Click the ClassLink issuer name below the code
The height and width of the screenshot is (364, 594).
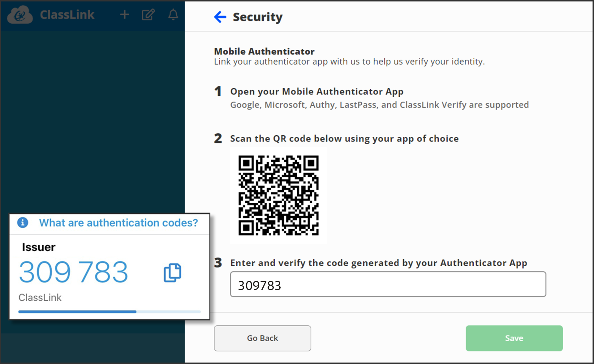click(x=40, y=297)
